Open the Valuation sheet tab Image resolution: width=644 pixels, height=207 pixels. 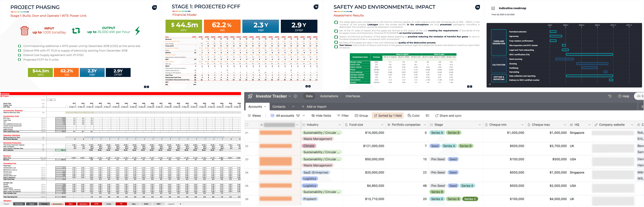83,204
